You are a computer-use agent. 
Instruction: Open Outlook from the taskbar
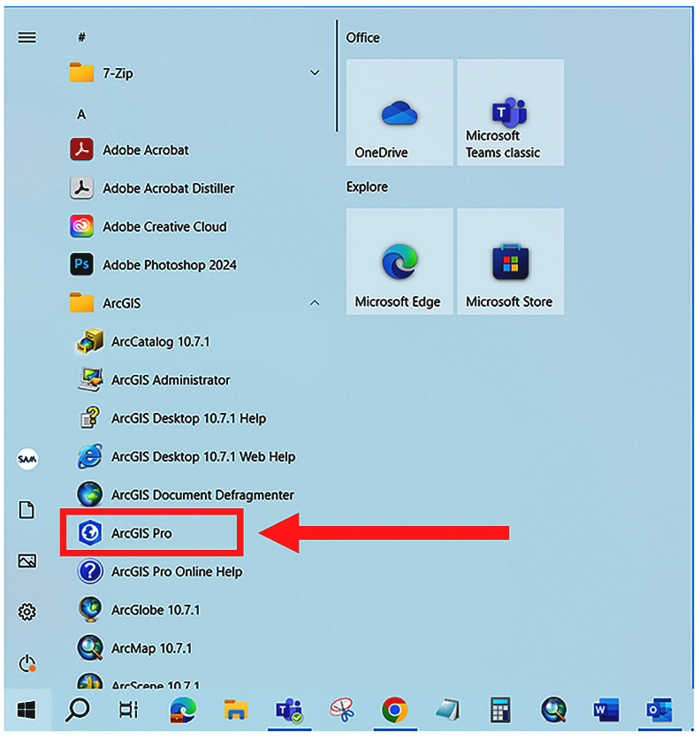click(659, 710)
